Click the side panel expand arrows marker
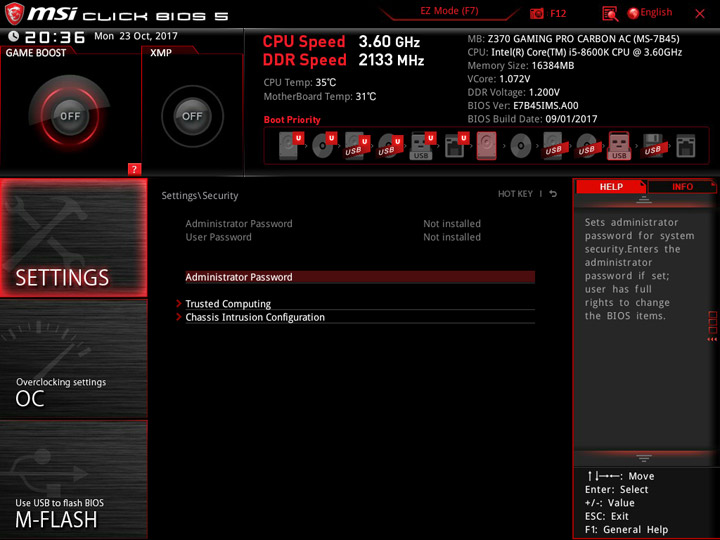The width and height of the screenshot is (720, 540). pyautogui.click(x=712, y=339)
